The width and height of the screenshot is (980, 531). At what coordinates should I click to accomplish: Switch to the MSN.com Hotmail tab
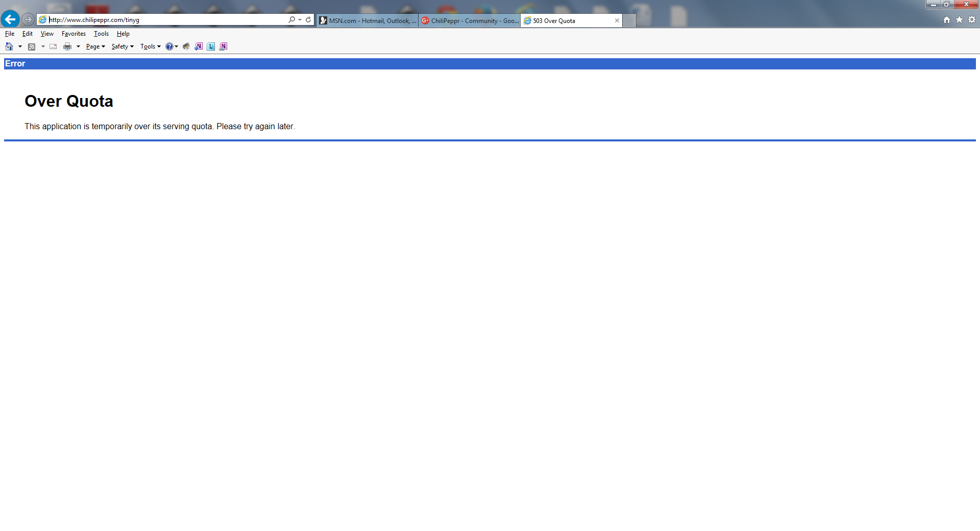click(367, 20)
